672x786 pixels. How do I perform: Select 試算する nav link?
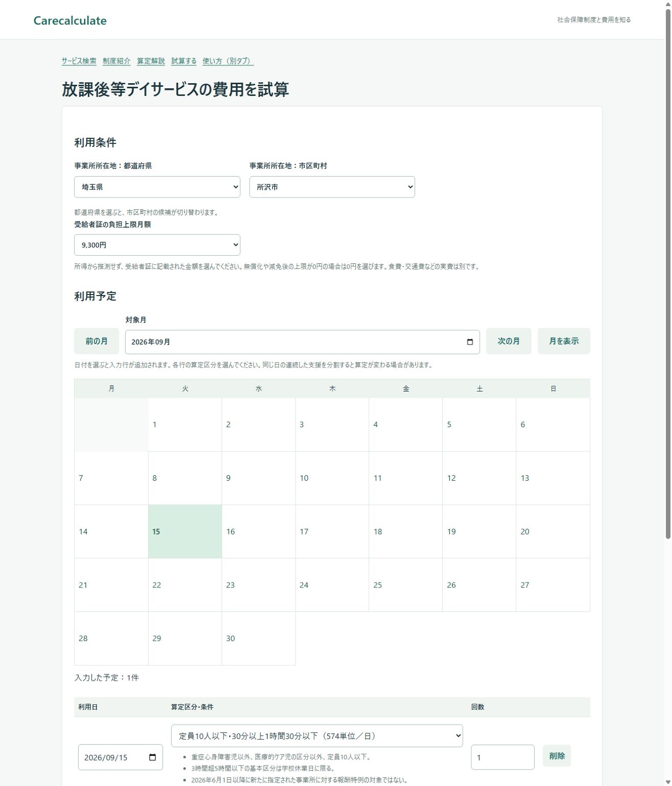(x=184, y=61)
